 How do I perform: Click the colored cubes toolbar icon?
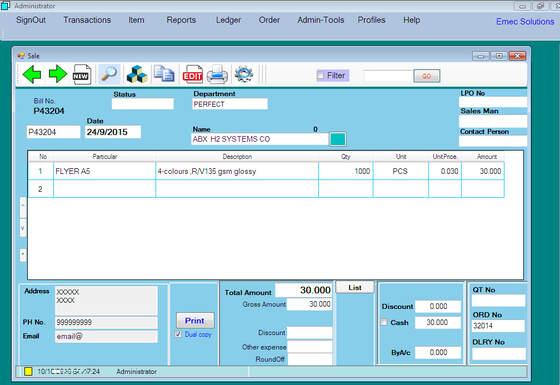[x=137, y=74]
